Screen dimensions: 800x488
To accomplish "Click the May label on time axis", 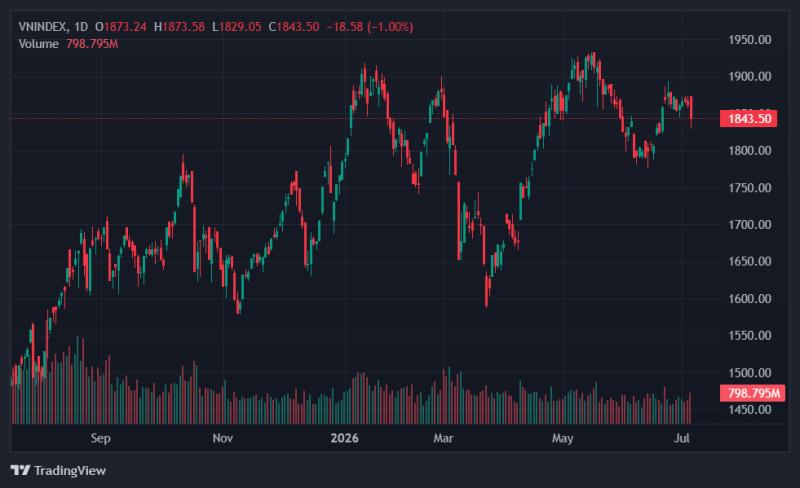I will [x=563, y=438].
